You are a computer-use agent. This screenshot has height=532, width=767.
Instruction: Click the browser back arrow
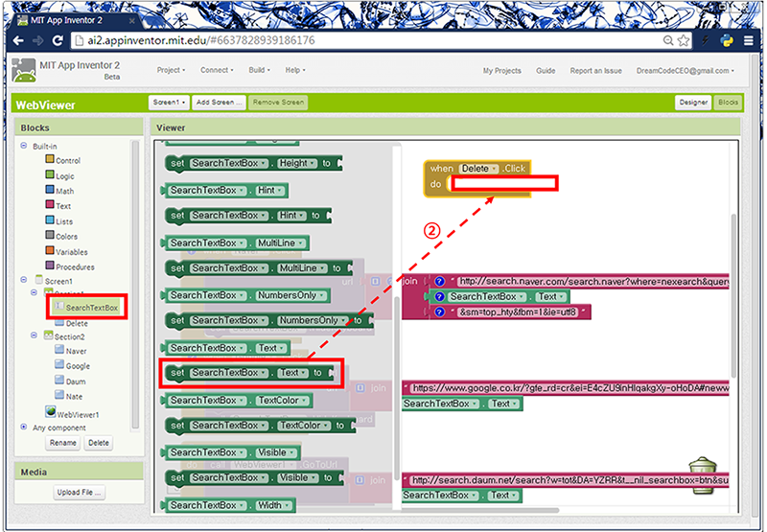click(x=18, y=40)
